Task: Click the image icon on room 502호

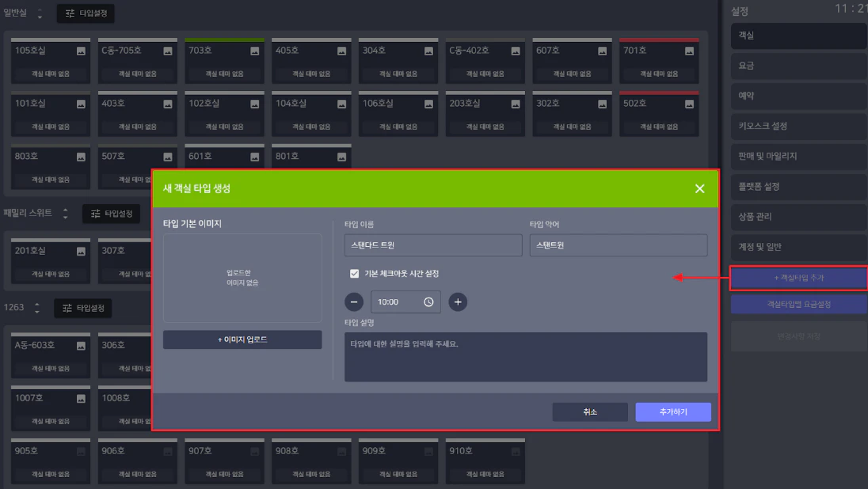Action: tap(689, 104)
